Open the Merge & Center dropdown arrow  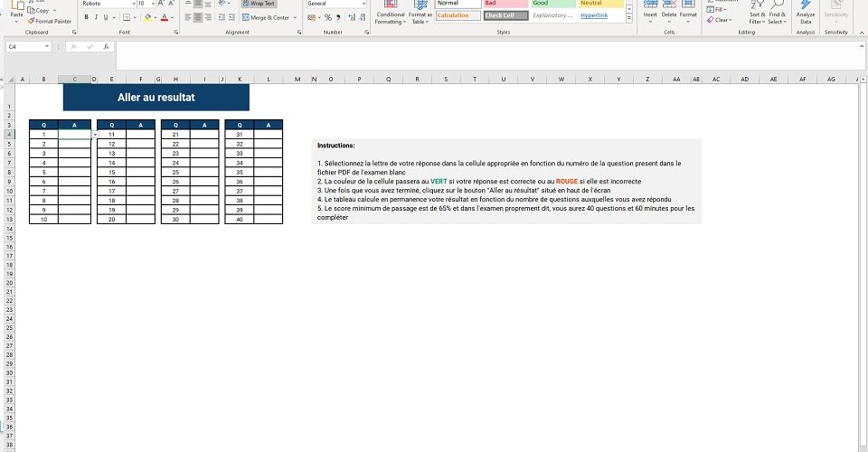click(x=295, y=18)
